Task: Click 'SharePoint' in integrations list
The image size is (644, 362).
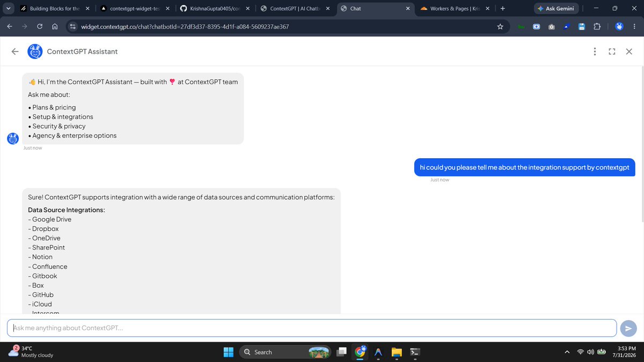Action: point(48,247)
